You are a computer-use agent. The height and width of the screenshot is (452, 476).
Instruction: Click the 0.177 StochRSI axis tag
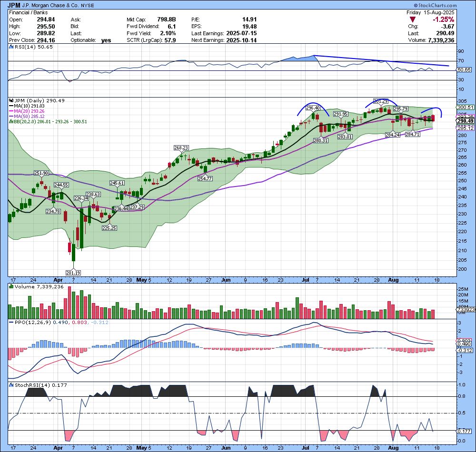[465, 431]
